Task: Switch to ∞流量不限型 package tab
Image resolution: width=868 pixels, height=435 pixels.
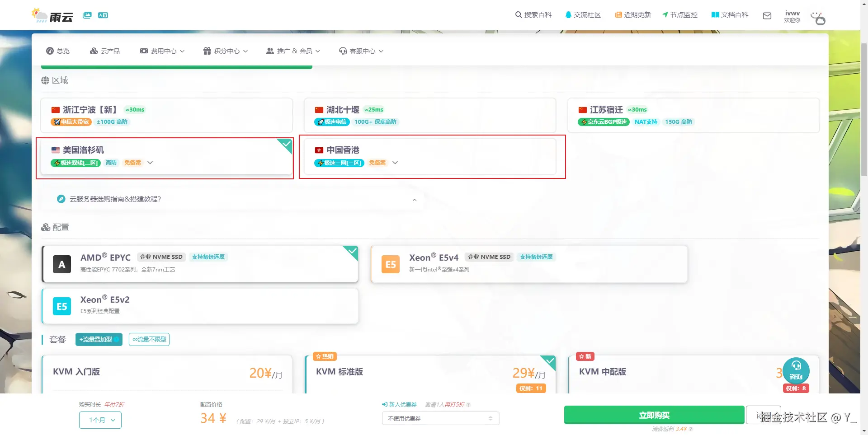Action: pos(149,339)
